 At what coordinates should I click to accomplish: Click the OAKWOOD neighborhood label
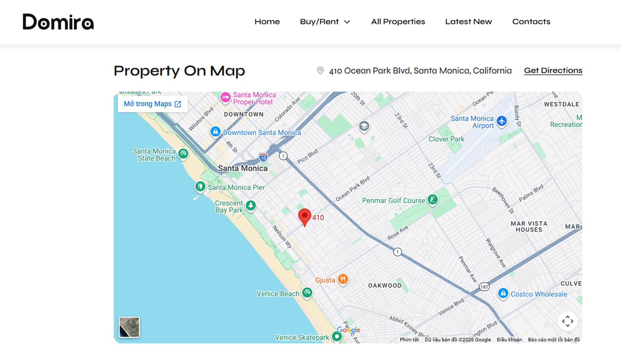click(385, 285)
